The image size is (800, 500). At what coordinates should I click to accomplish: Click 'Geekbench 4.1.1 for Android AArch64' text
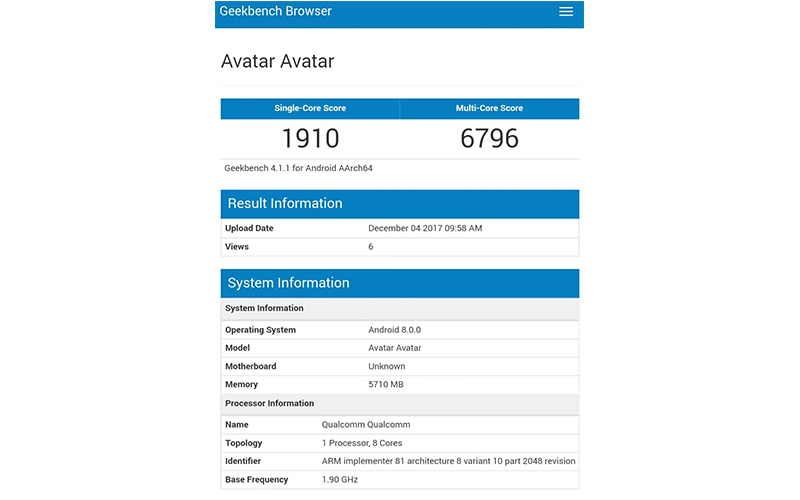coord(298,168)
